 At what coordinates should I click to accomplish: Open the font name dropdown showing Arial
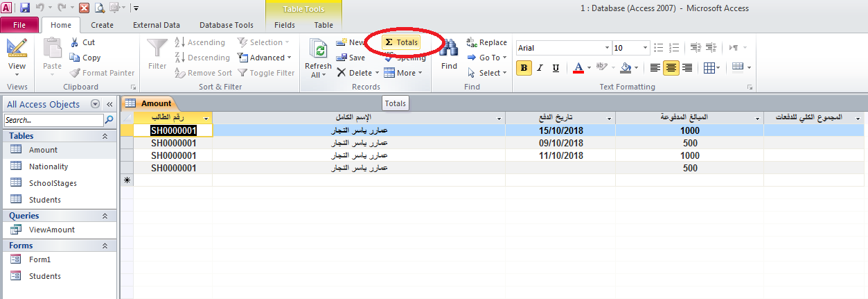604,48
